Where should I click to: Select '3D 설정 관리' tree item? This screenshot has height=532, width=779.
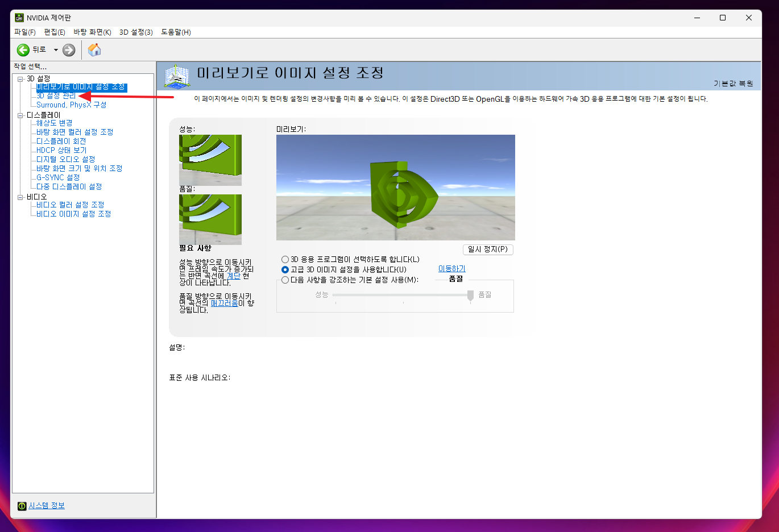coord(56,96)
